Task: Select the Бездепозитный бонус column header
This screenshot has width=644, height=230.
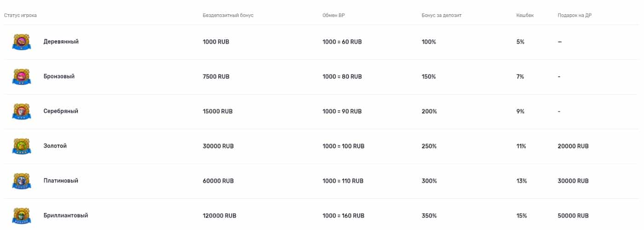Action: coord(228,15)
